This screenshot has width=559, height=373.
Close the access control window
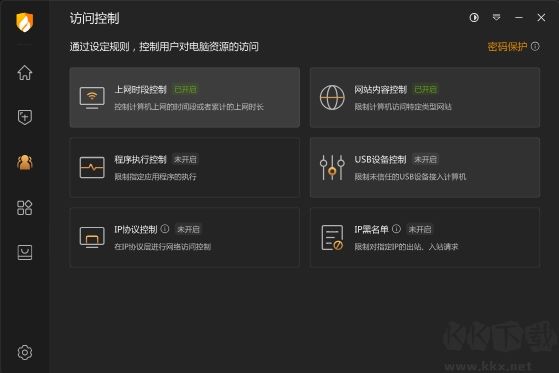[541, 17]
